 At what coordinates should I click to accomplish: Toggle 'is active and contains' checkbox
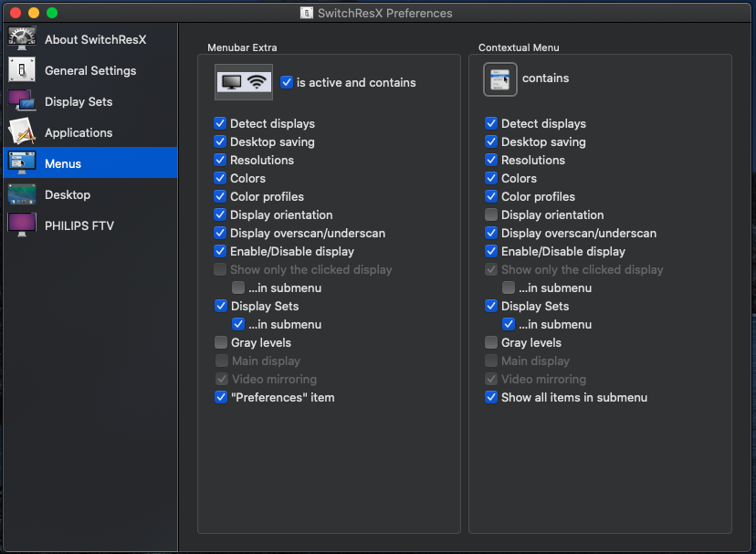pos(287,82)
